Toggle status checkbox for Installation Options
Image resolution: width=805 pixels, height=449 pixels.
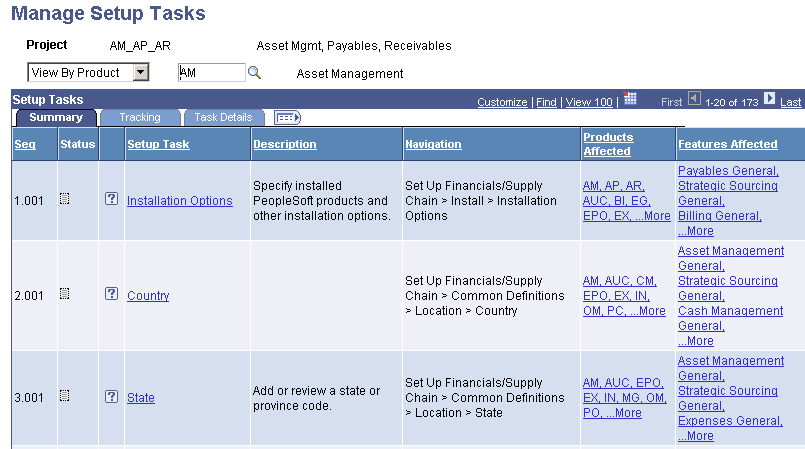coord(65,200)
